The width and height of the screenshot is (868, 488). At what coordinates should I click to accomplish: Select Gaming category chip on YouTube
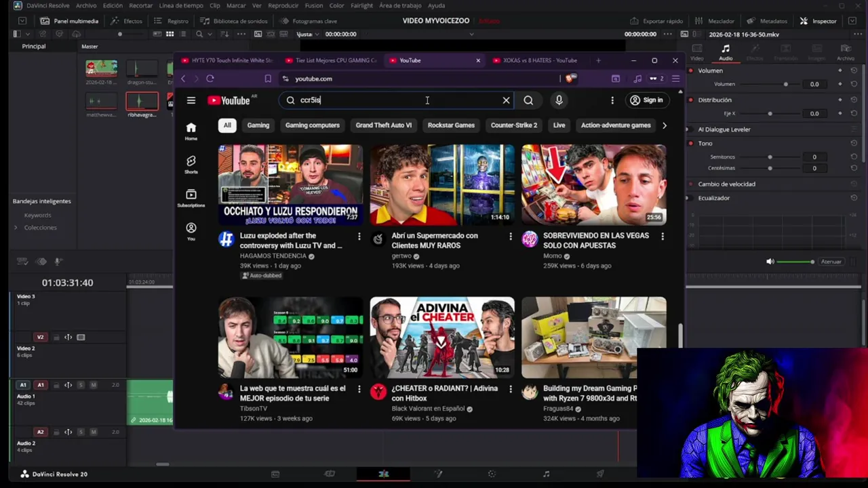(x=258, y=125)
